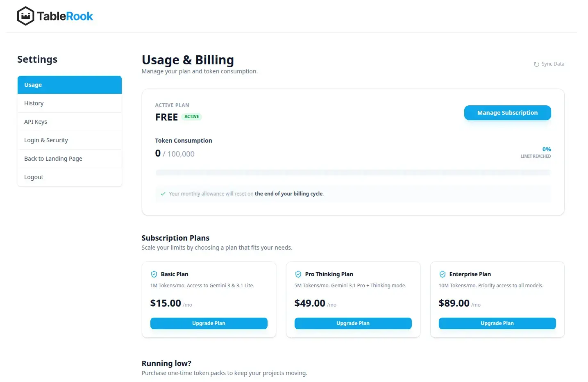Screen dimensions: 588x382
Task: Click Manage Subscription
Action: (x=507, y=112)
